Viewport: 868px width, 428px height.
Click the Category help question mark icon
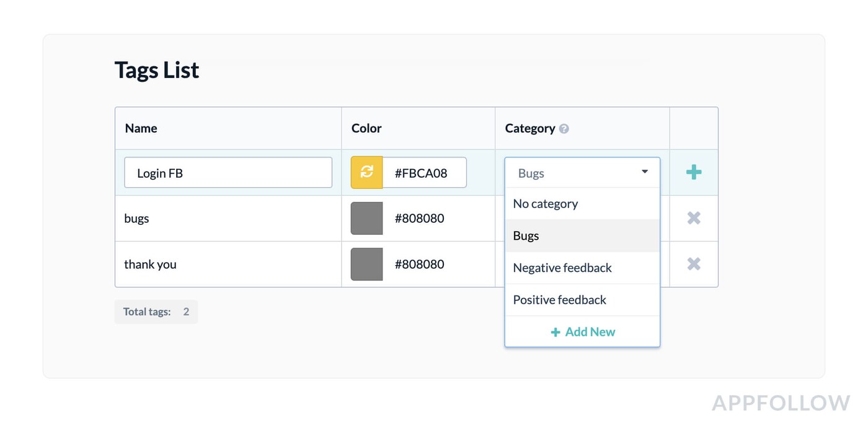click(564, 129)
